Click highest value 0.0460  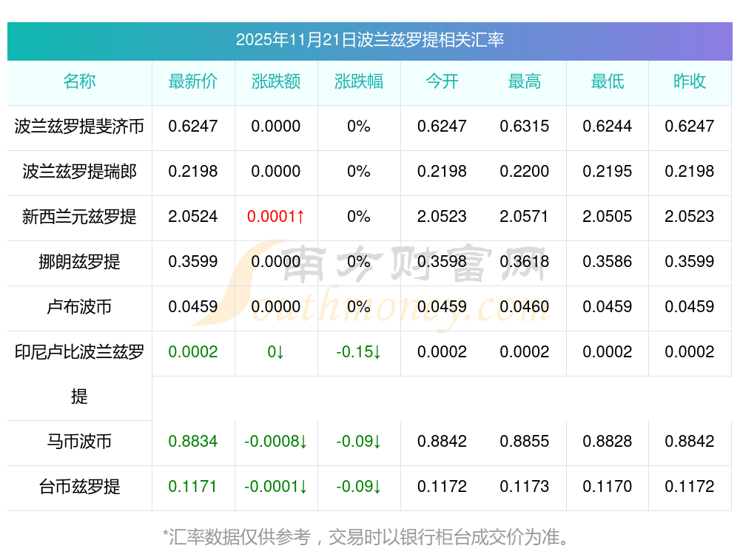525,307
